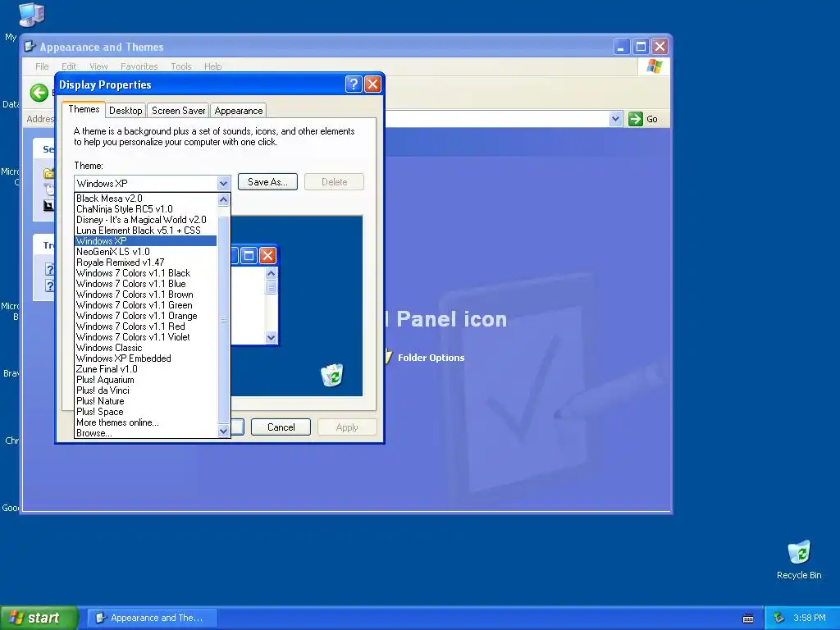Select Windows 7 Colors v1.1 Orange
This screenshot has width=840, height=630.
point(146,316)
